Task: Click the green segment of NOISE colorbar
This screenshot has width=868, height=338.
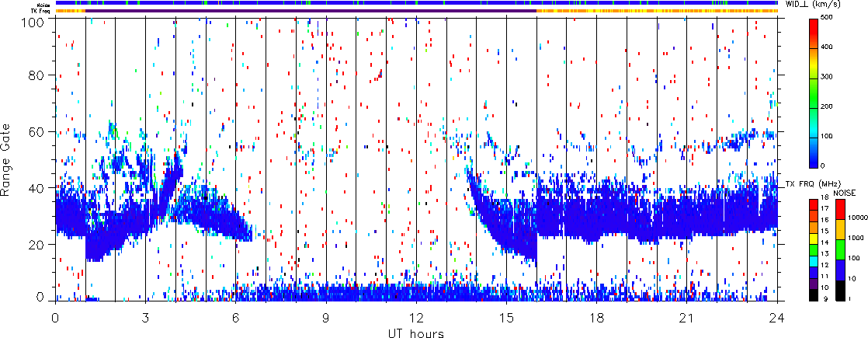Action: (x=840, y=250)
